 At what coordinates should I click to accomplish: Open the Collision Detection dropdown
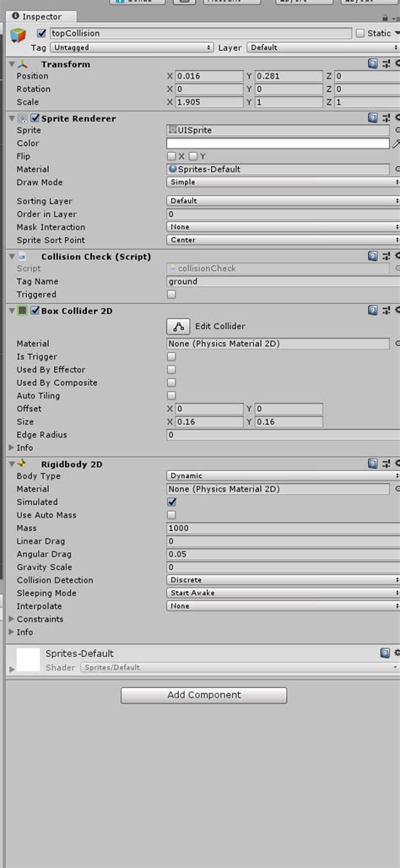point(284,580)
